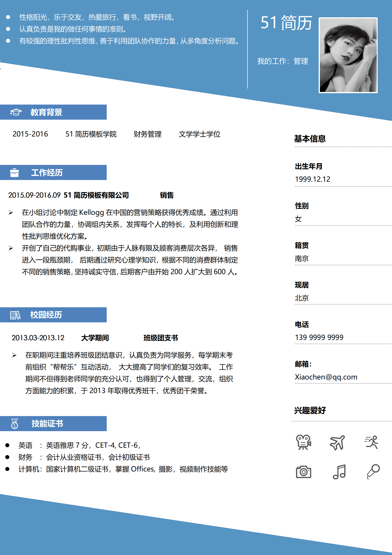Click the portrait photo thumbnail
Screen dimensions: 392x555
click(348, 55)
